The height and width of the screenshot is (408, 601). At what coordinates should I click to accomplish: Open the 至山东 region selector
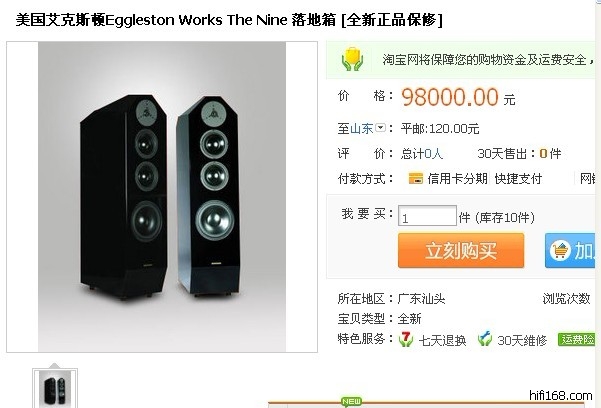[x=361, y=128]
